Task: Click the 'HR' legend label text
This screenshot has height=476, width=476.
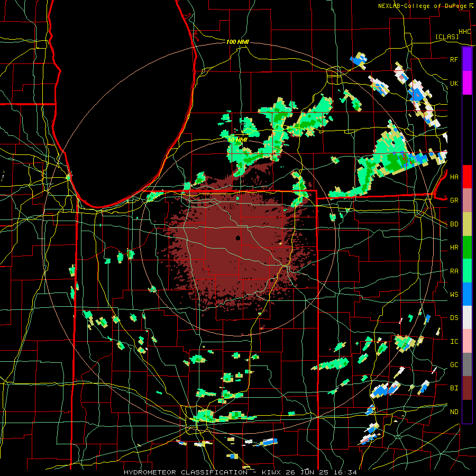Action: coord(454,248)
